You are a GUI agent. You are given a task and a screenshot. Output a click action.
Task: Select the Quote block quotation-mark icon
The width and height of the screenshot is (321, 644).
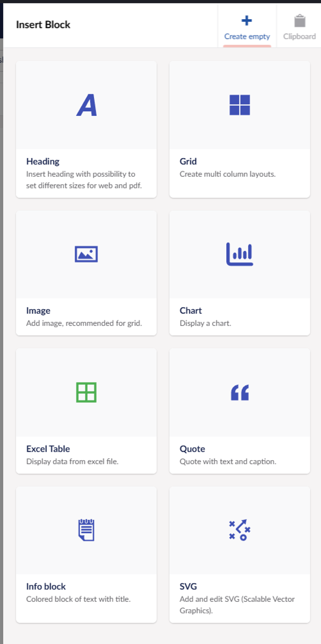[239, 393]
